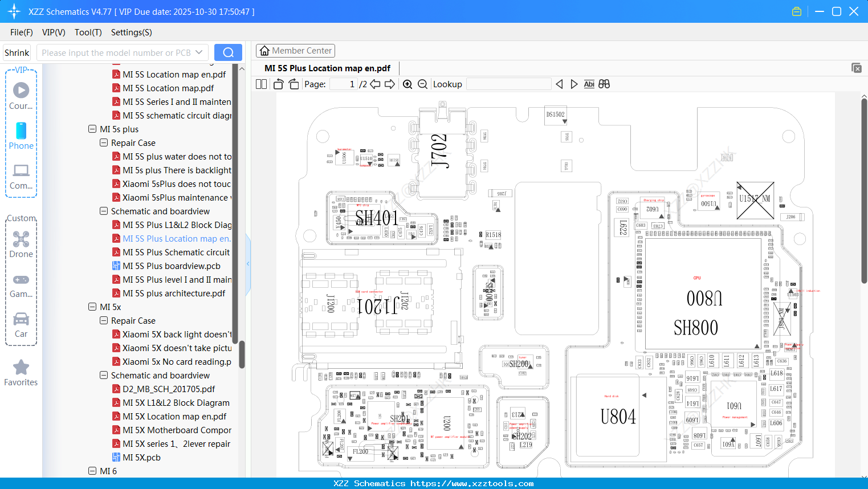This screenshot has width=868, height=489.
Task: Rotate the PDF page counterclockwise
Action: [278, 84]
